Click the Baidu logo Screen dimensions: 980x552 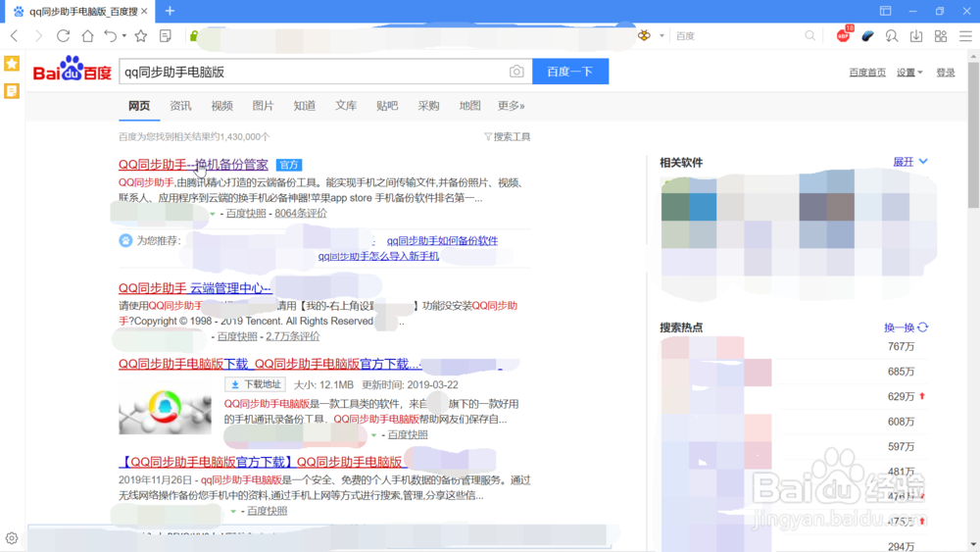point(72,69)
